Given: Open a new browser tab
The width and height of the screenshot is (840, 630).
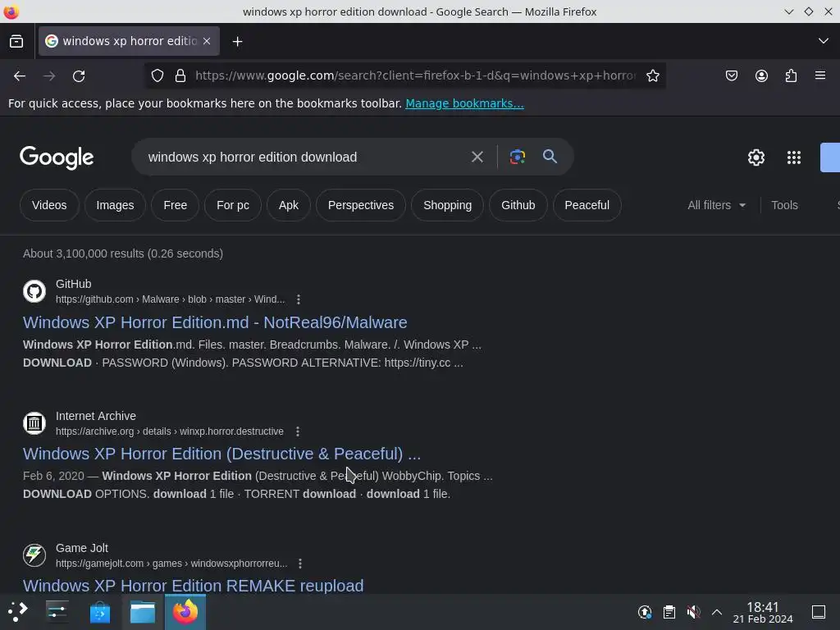Looking at the screenshot, I should point(237,41).
